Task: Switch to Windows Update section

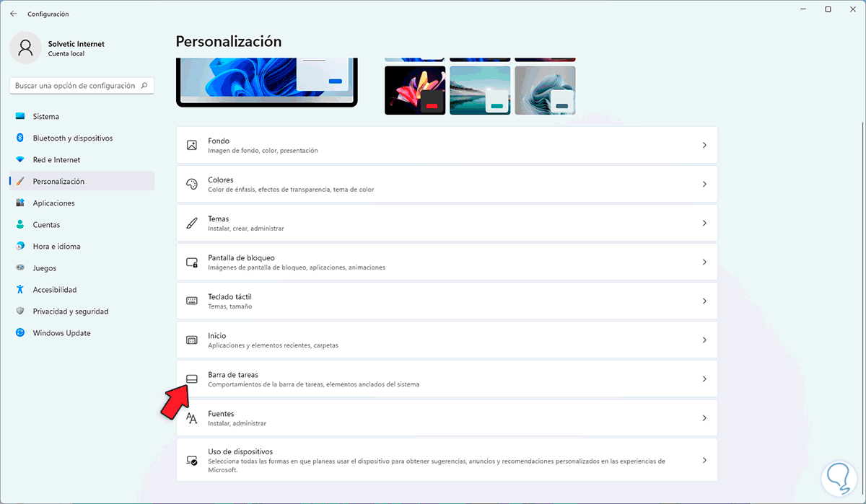Action: click(x=82, y=333)
